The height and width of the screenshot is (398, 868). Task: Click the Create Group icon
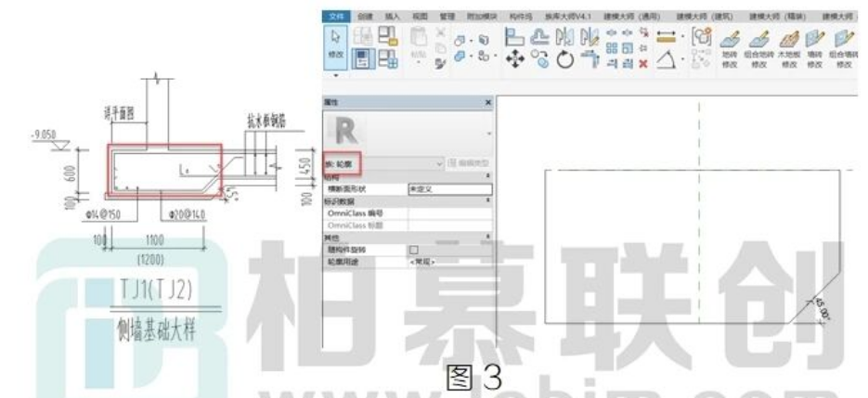pos(700,36)
